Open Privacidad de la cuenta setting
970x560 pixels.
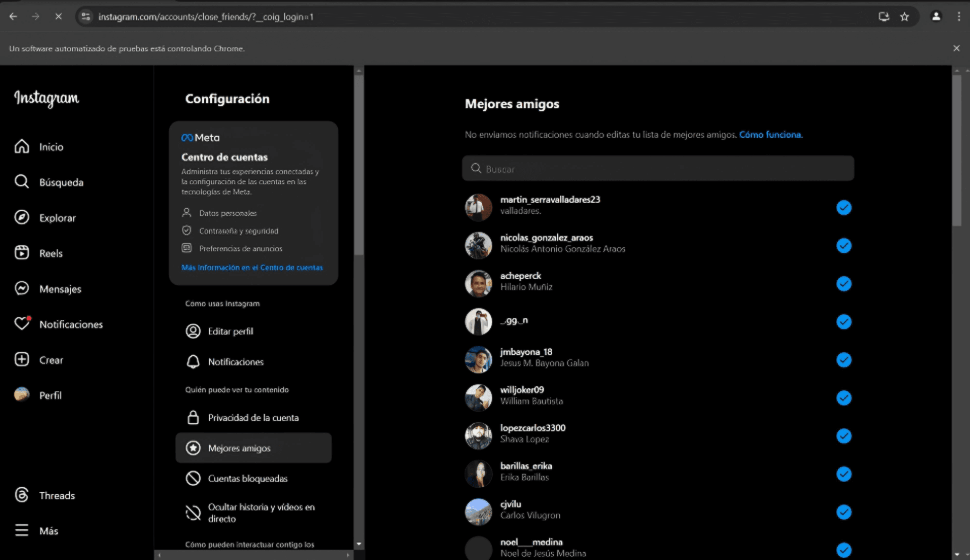(x=254, y=417)
